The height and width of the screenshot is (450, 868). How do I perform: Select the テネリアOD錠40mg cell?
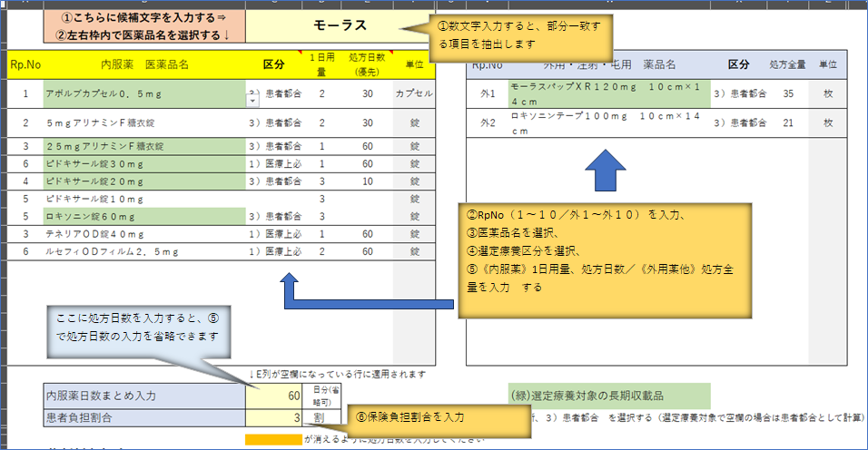tap(144, 234)
